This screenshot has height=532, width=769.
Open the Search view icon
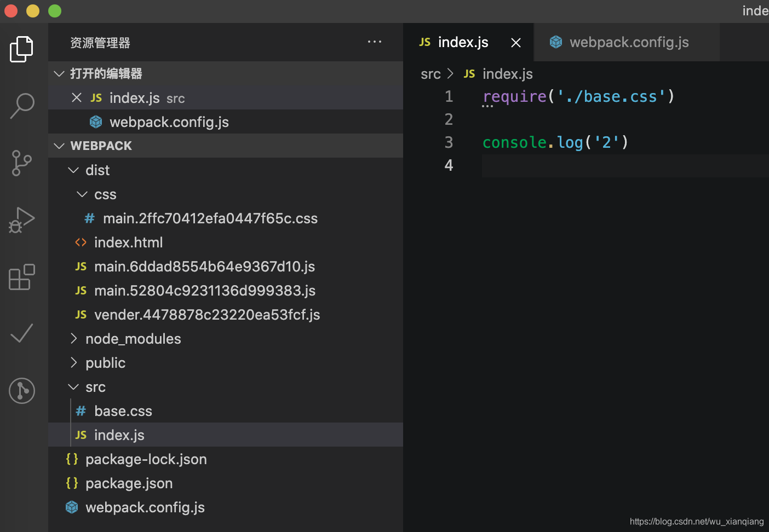[22, 106]
